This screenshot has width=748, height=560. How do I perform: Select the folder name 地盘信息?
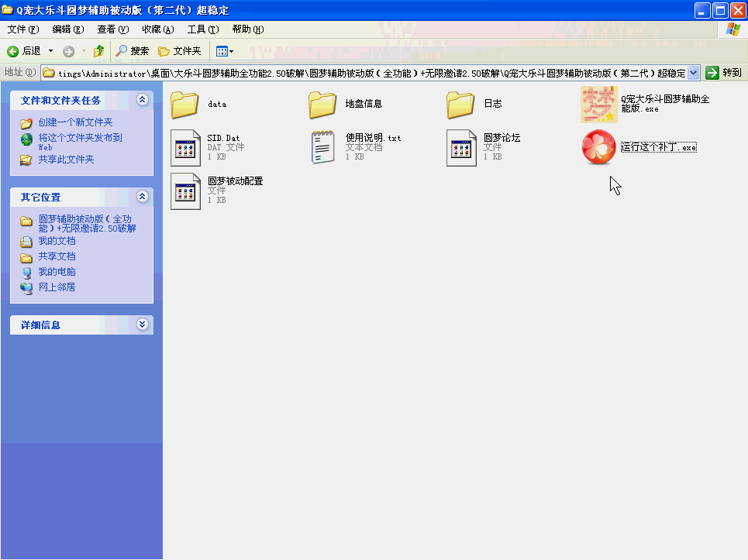tap(364, 104)
